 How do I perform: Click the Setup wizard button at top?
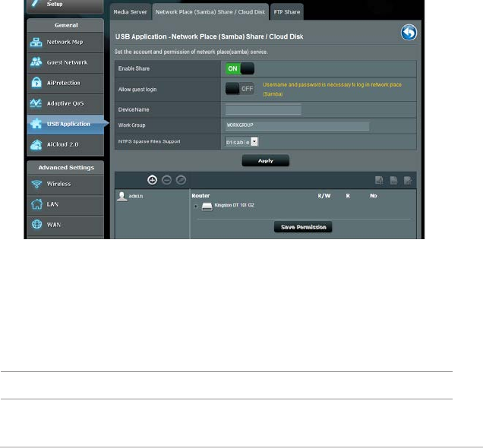[x=65, y=6]
